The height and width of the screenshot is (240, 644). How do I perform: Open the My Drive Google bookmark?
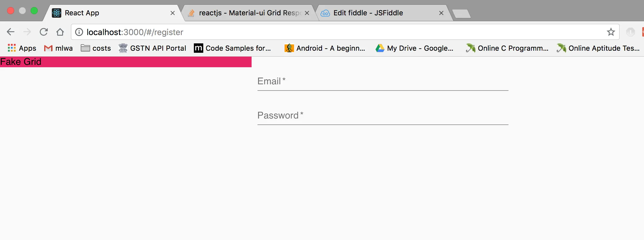pyautogui.click(x=414, y=48)
